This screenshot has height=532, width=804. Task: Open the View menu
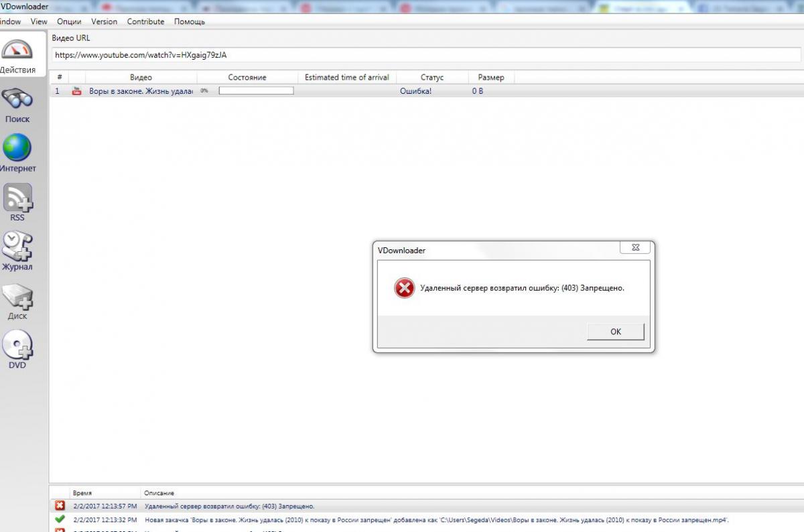tap(39, 21)
